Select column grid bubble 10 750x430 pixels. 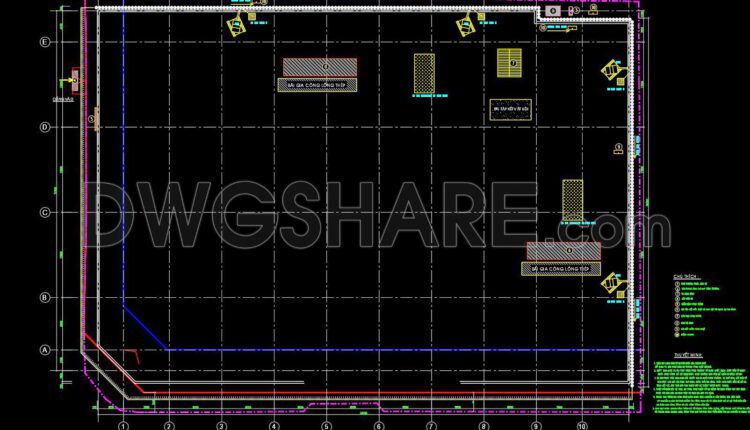point(582,426)
